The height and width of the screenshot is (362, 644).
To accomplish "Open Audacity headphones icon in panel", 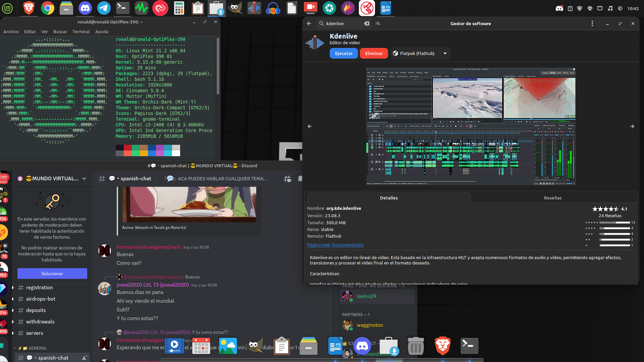I will 273,8.
